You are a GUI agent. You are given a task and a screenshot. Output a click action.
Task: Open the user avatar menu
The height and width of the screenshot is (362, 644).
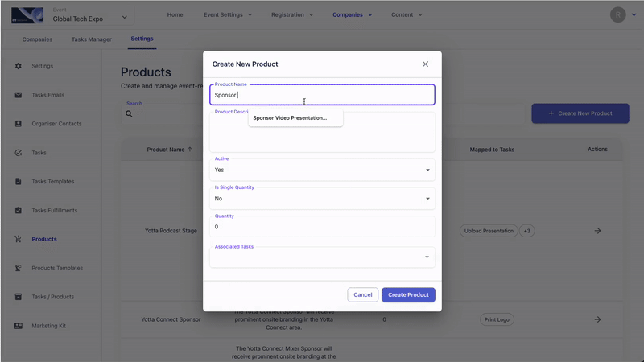617,14
